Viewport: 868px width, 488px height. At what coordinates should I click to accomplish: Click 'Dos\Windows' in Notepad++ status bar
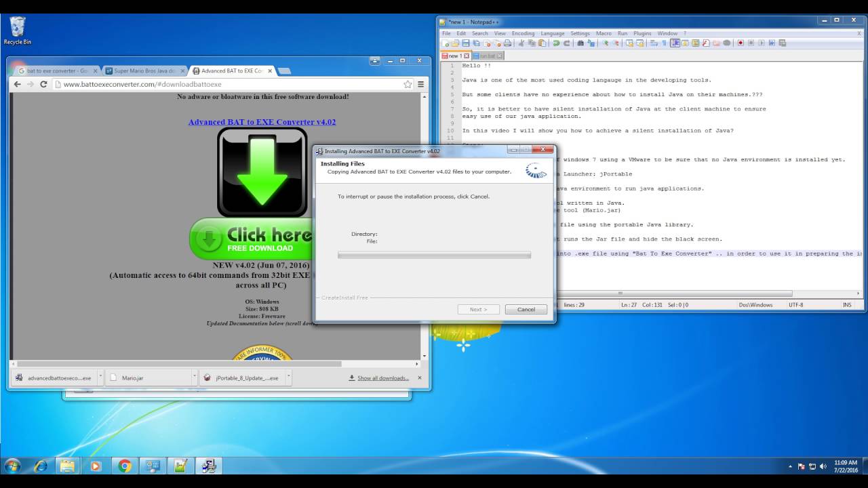755,305
